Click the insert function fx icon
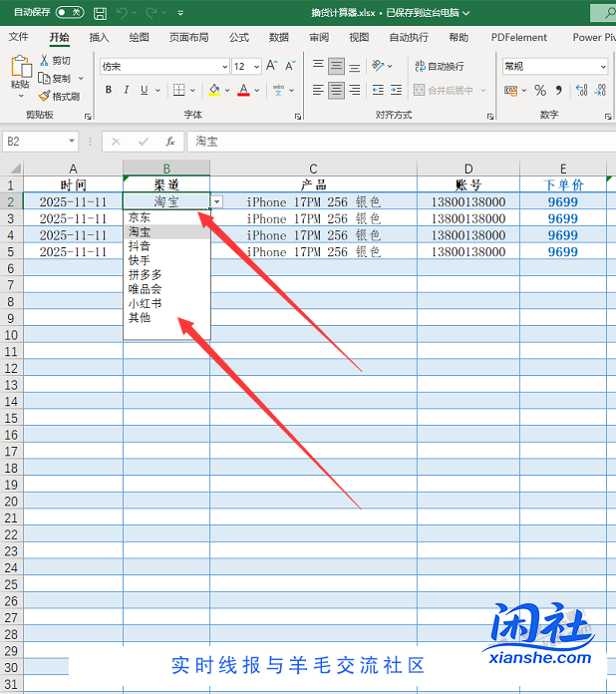 (169, 142)
